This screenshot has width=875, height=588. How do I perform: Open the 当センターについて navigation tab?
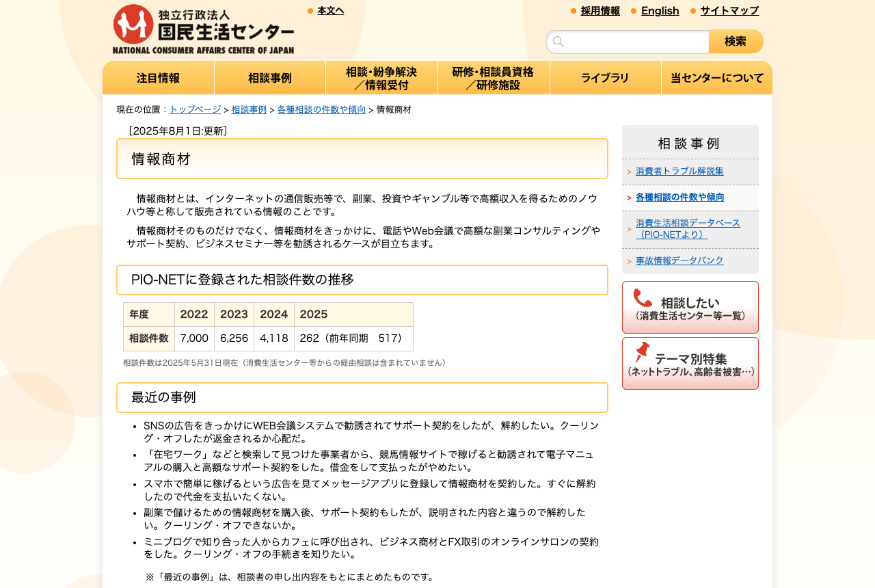(x=717, y=78)
